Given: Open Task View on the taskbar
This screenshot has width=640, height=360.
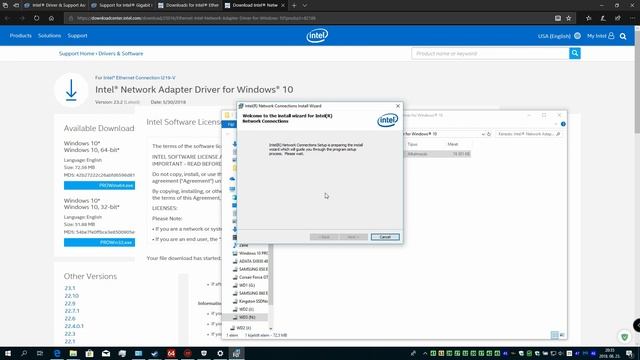Looking at the screenshot, I should 40,353.
